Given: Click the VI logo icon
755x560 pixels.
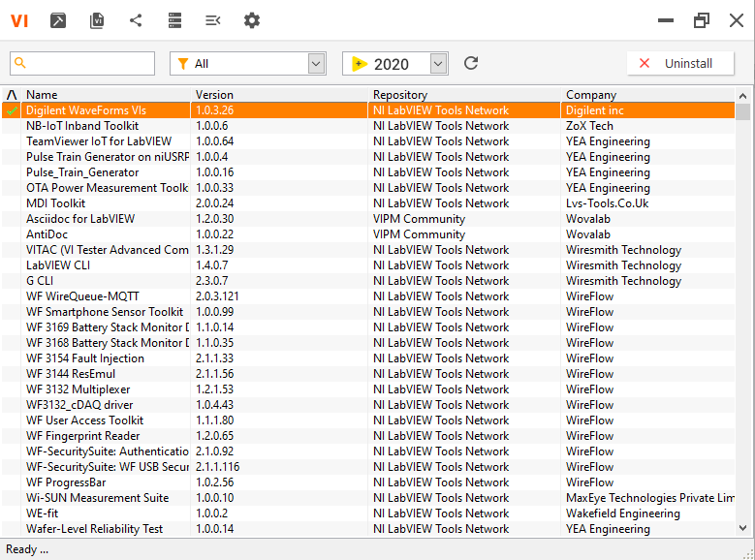Looking at the screenshot, I should [x=19, y=20].
